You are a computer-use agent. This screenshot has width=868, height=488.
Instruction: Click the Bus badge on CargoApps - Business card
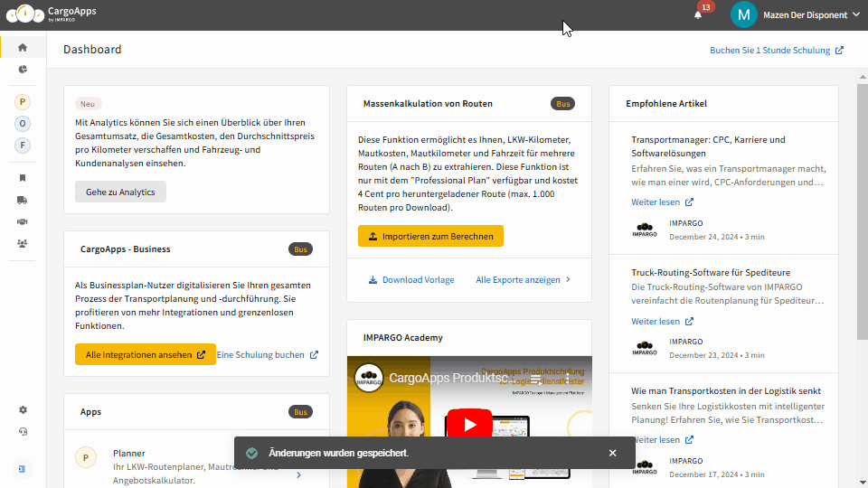(x=300, y=249)
